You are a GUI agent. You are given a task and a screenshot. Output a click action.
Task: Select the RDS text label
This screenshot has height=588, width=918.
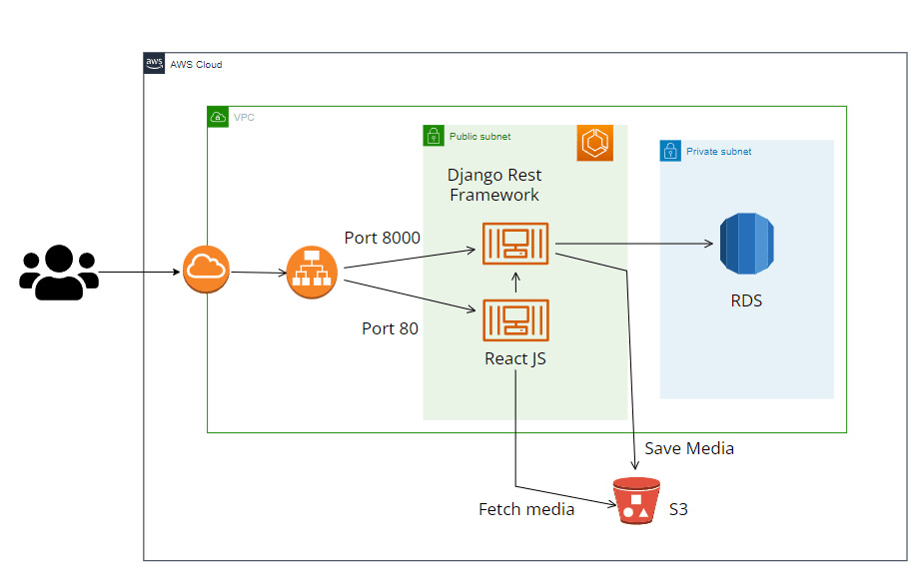coord(746,300)
